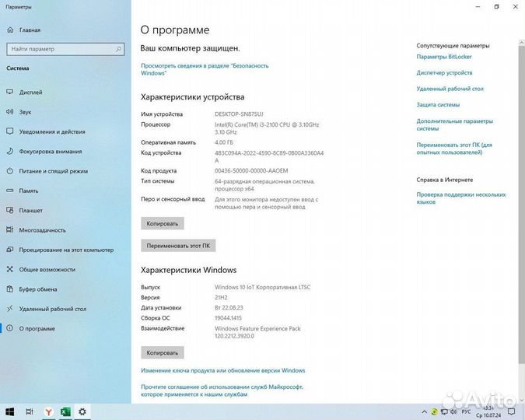Screen dimensions: 525x420
Task: Select the Уведомления и действия icon
Action: [10, 131]
